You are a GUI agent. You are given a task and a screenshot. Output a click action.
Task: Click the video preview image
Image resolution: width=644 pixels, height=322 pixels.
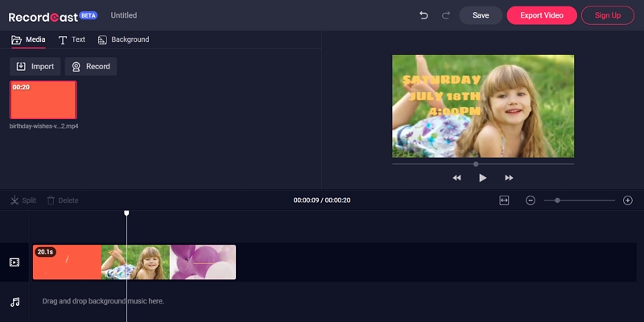click(483, 106)
